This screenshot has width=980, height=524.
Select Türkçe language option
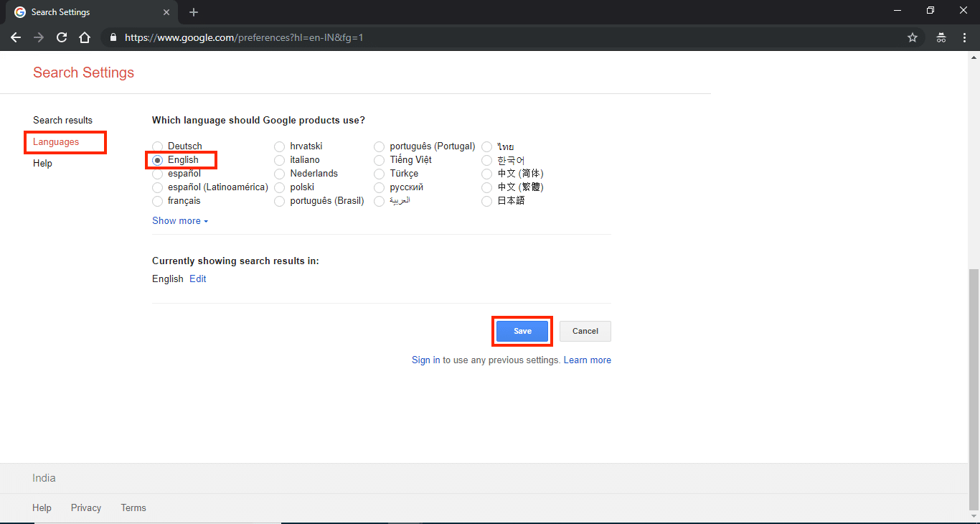point(380,174)
